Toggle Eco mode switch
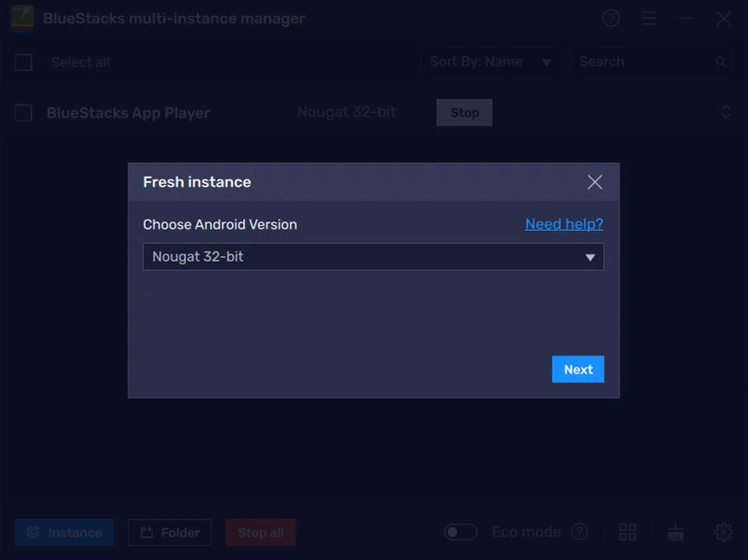 point(460,531)
